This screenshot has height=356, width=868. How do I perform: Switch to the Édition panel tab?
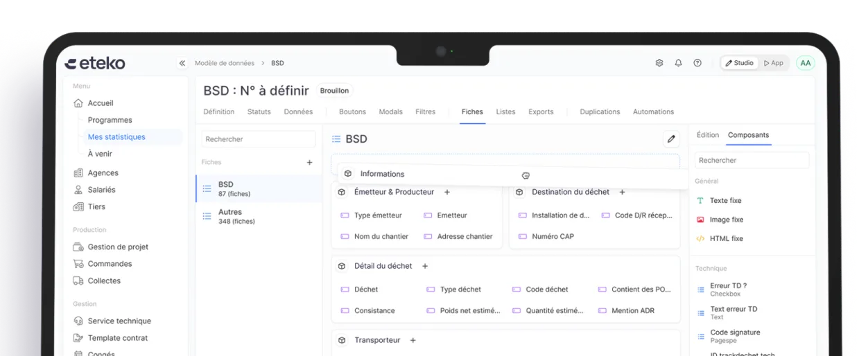tap(708, 135)
